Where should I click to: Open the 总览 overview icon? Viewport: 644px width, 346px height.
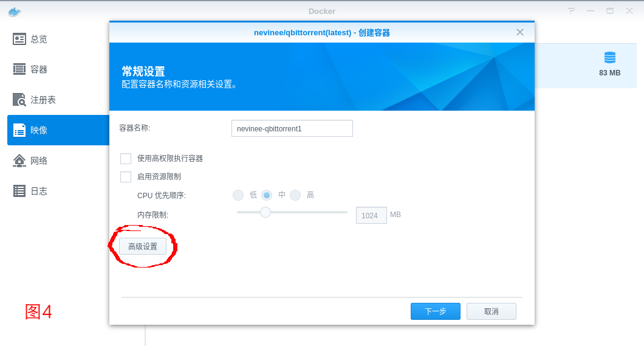19,39
